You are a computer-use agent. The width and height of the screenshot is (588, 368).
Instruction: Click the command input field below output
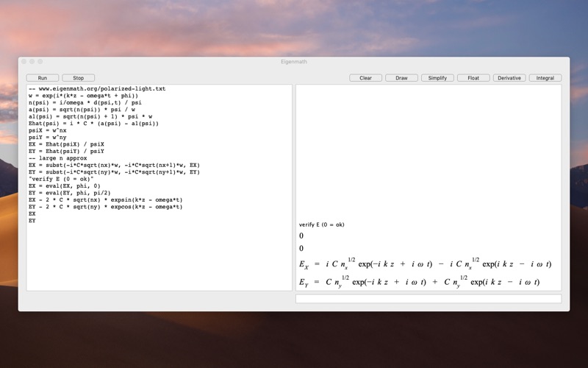tap(429, 299)
